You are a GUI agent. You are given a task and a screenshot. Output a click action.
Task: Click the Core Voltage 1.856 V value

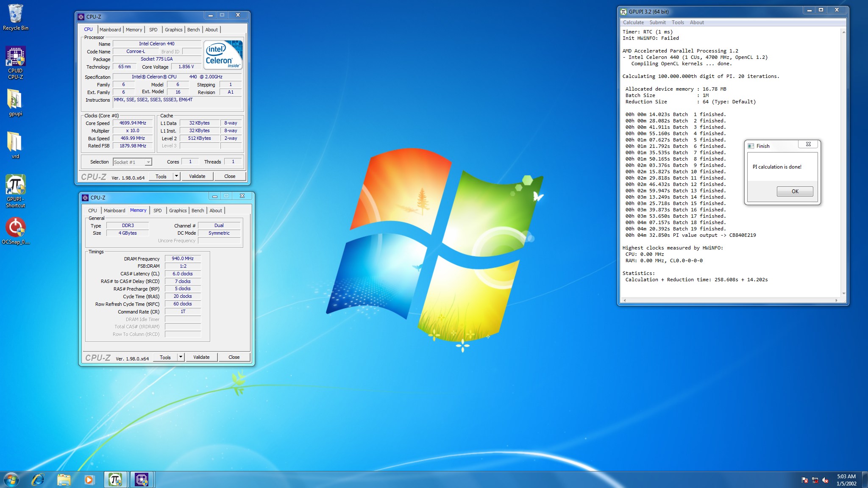186,67
